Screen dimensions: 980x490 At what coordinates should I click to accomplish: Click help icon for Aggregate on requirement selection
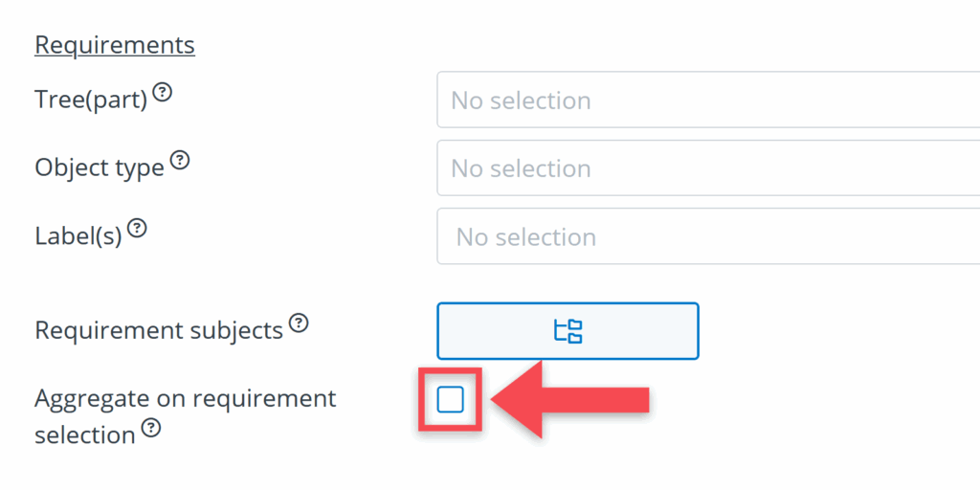(149, 428)
